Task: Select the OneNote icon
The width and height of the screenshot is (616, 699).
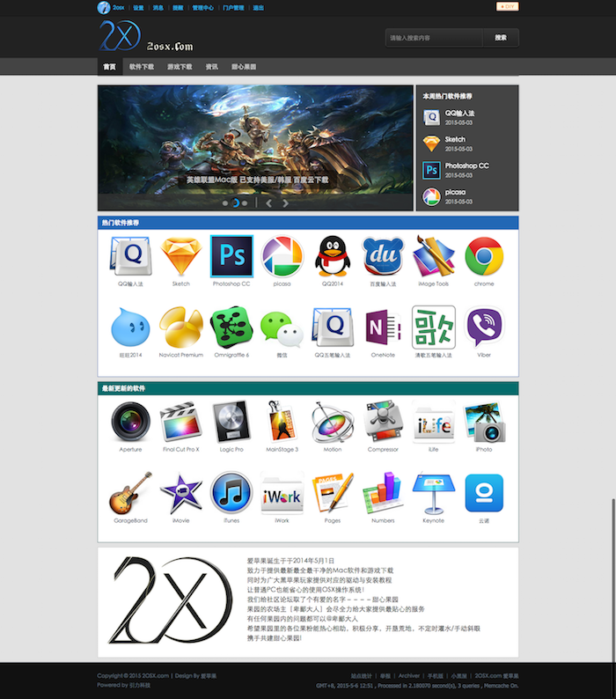Action: [383, 328]
